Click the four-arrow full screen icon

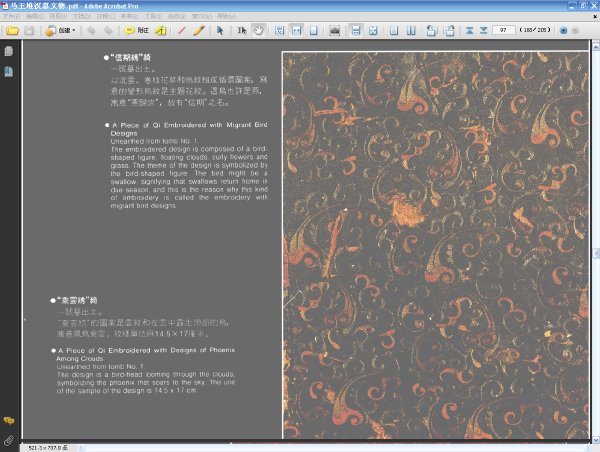click(373, 31)
